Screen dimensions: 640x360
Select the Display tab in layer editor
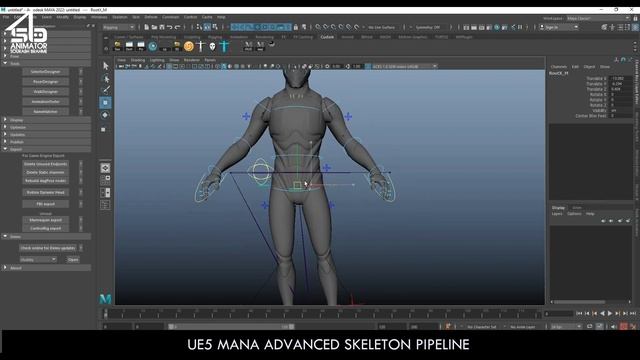pyautogui.click(x=558, y=208)
